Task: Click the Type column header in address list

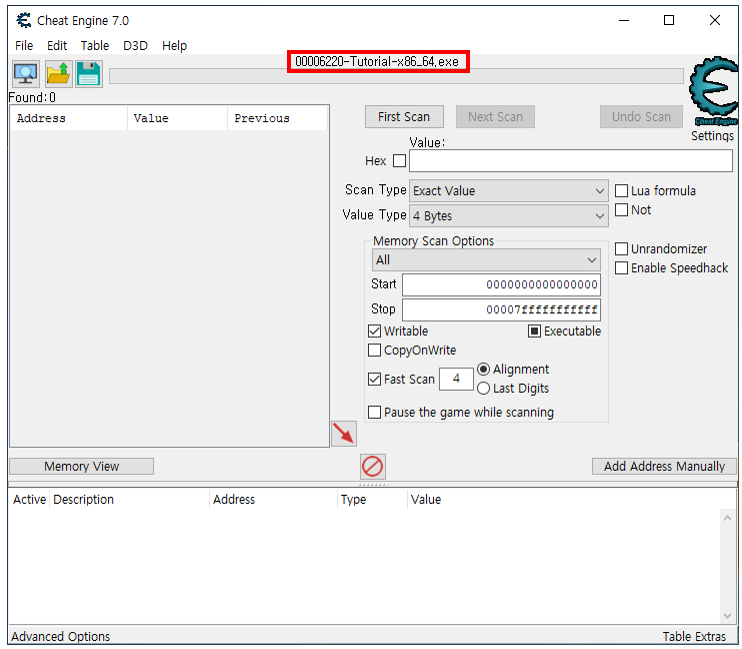Action: pyautogui.click(x=372, y=499)
